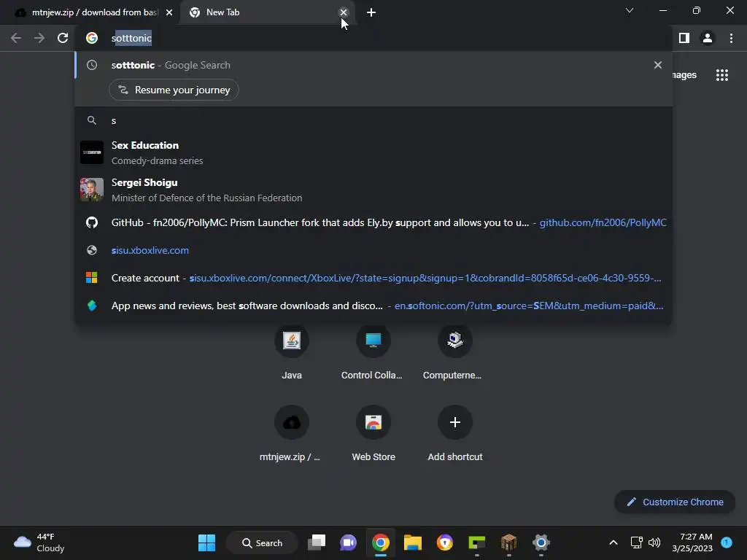Choose the 's' search suggestion

(373, 120)
